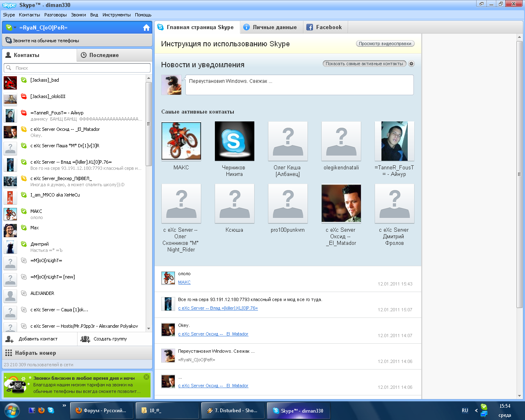Open the МАКС link under the ололо post

click(184, 282)
